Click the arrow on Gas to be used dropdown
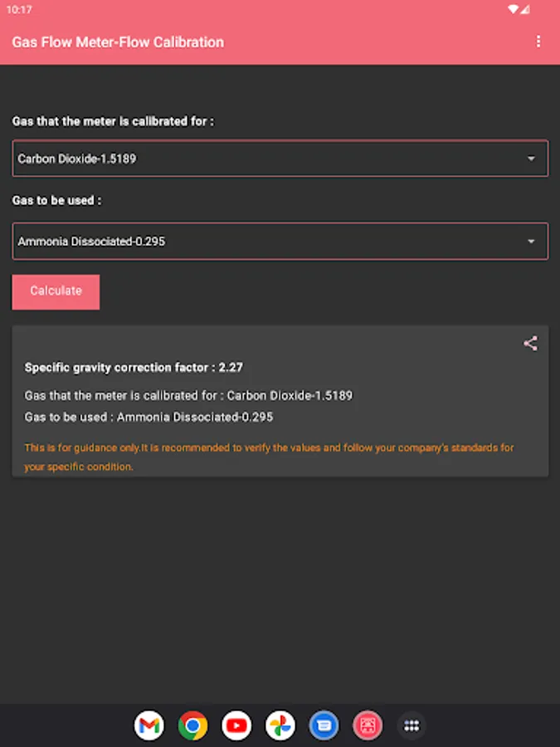 (531, 241)
